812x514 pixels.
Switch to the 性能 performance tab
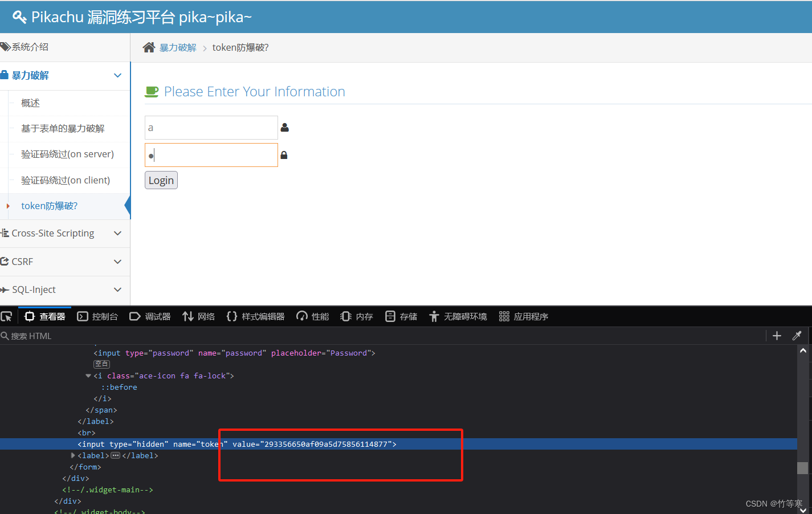point(313,316)
